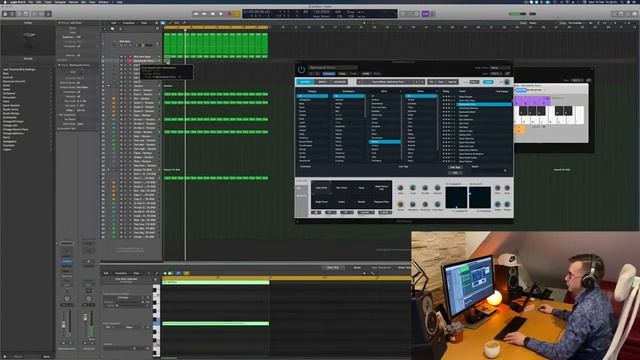Select Orchestral in the Library list
This screenshot has width=640, height=360.
coord(10,93)
